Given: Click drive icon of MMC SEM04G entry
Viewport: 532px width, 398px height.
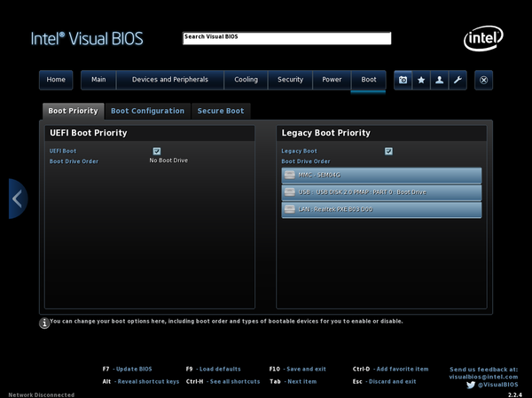Looking at the screenshot, I should pyautogui.click(x=289, y=176).
